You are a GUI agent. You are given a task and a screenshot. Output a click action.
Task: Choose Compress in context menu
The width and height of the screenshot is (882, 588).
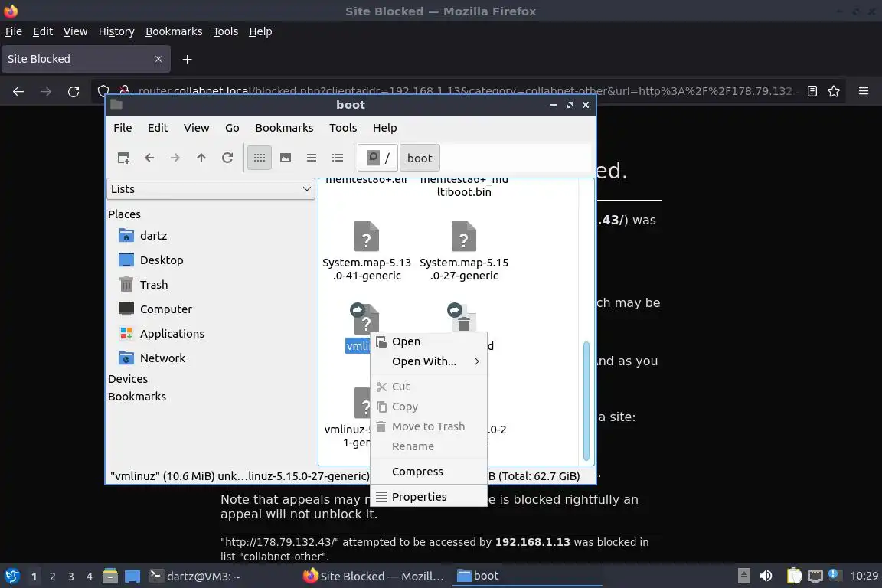[429, 472]
